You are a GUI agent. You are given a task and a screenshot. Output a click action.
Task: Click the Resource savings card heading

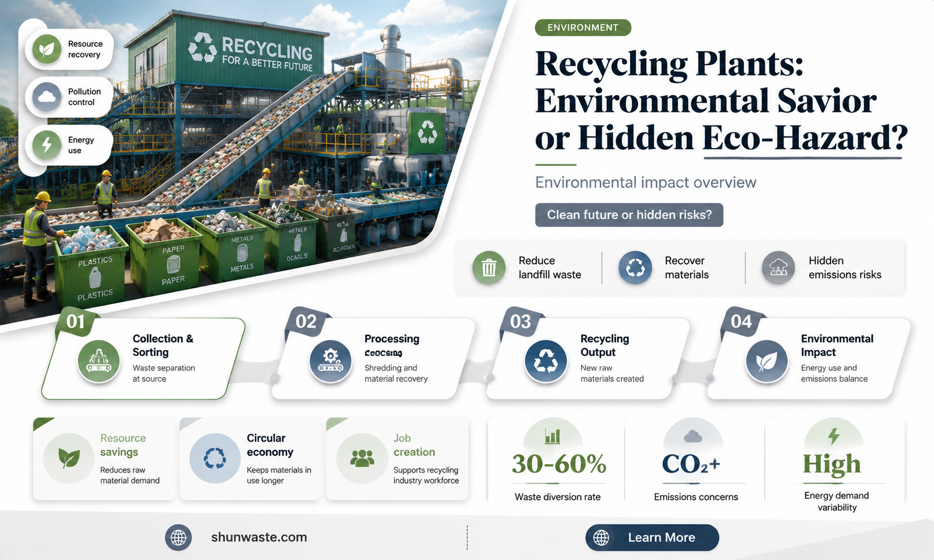pyautogui.click(x=123, y=445)
